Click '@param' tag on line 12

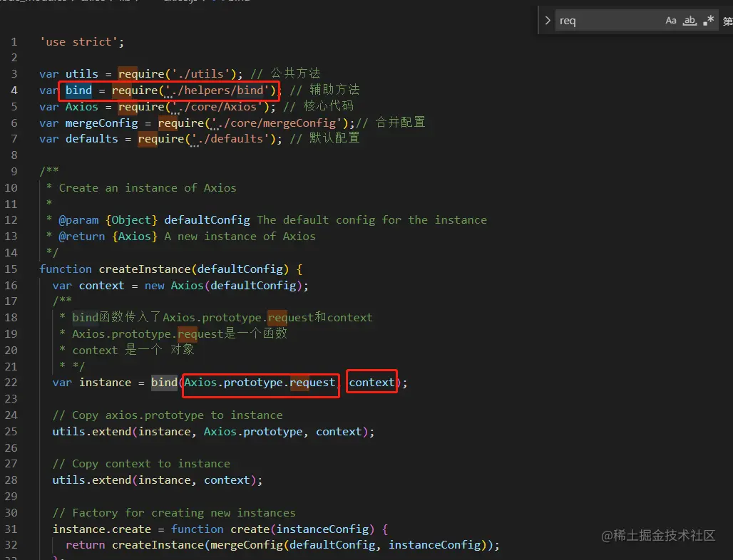click(78, 220)
